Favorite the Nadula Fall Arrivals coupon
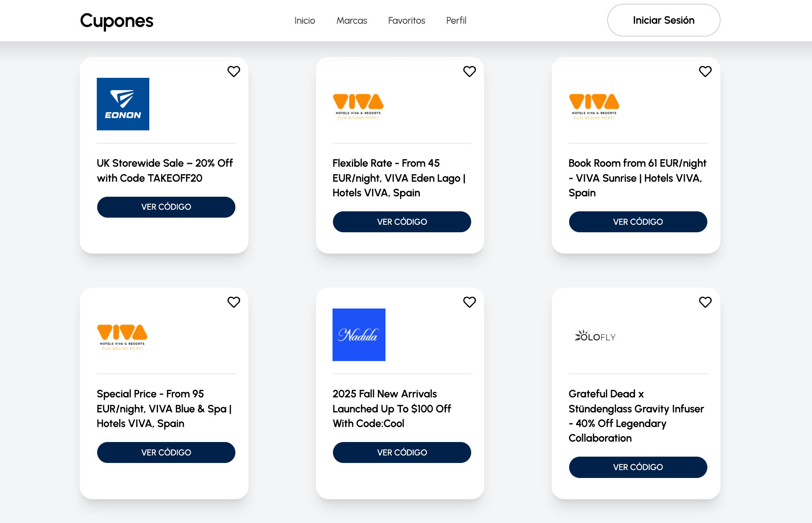 469,302
